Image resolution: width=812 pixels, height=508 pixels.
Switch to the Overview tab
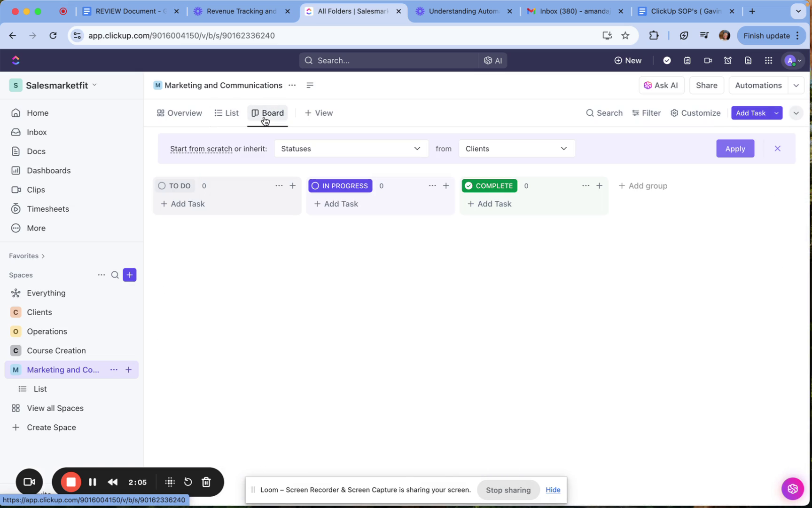tap(180, 113)
